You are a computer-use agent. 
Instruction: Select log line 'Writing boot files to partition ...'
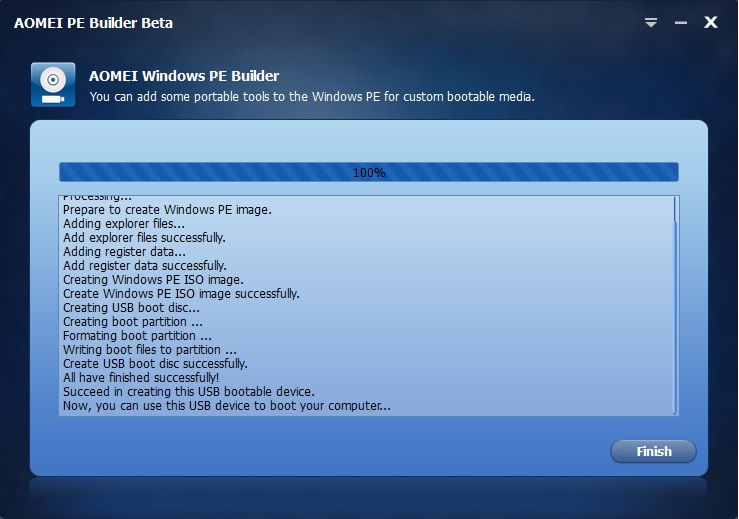[150, 350]
